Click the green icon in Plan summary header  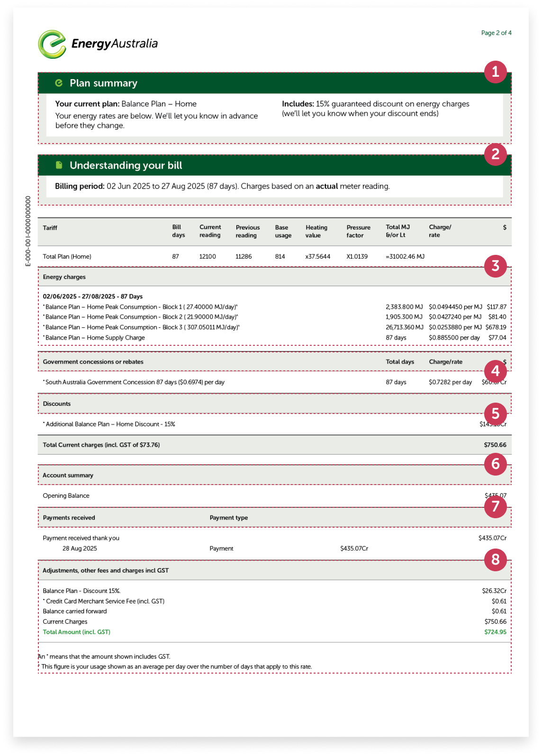59,83
